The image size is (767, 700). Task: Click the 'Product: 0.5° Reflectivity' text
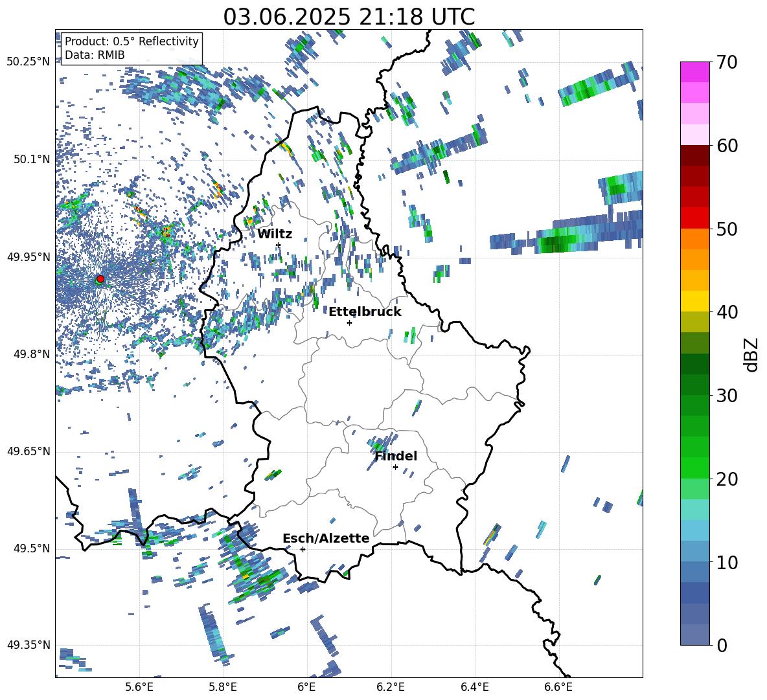pyautogui.click(x=132, y=41)
